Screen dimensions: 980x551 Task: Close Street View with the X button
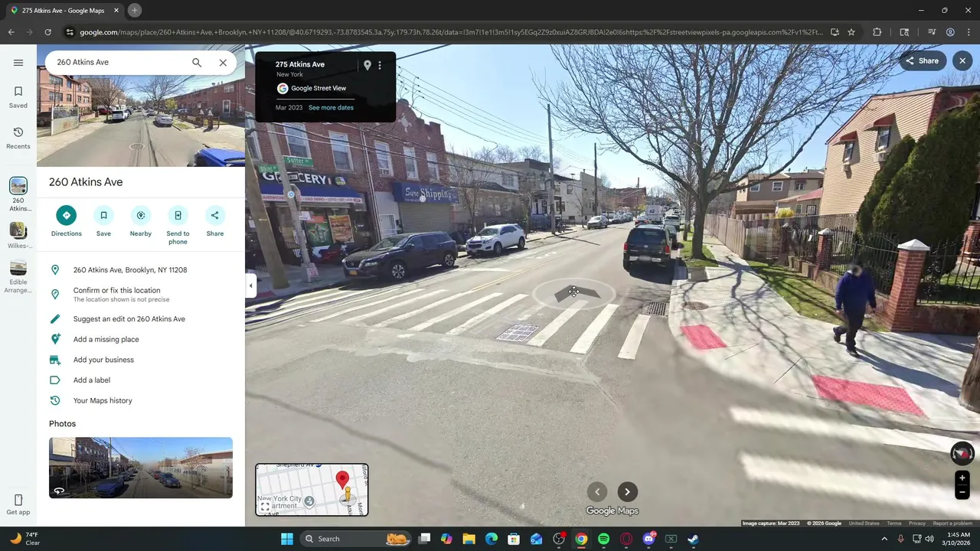pos(962,60)
